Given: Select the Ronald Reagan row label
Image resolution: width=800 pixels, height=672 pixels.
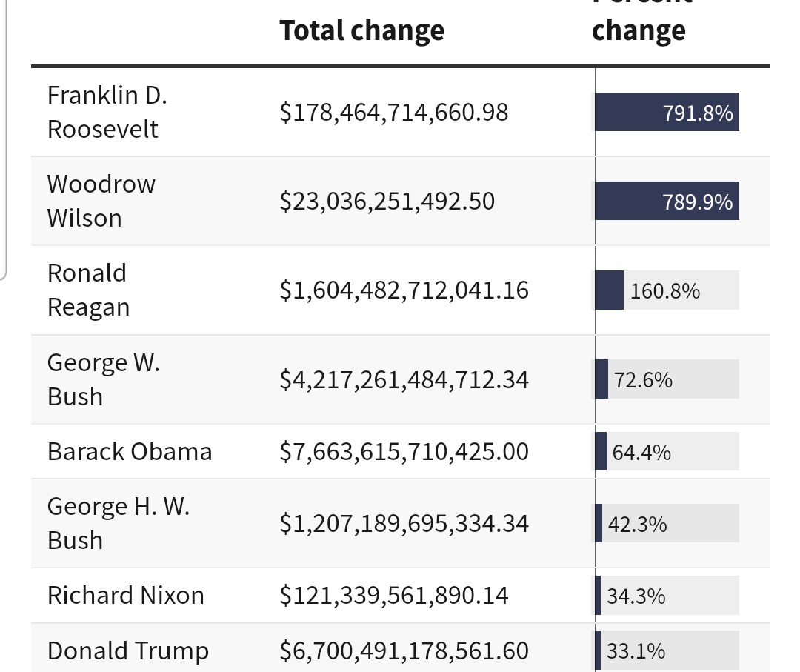Looking at the screenshot, I should [x=88, y=290].
